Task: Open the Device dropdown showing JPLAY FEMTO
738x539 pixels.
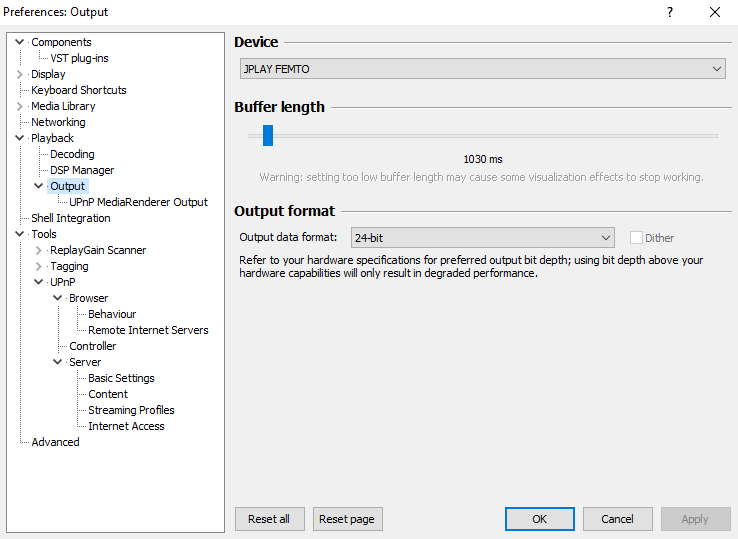Action: point(482,69)
